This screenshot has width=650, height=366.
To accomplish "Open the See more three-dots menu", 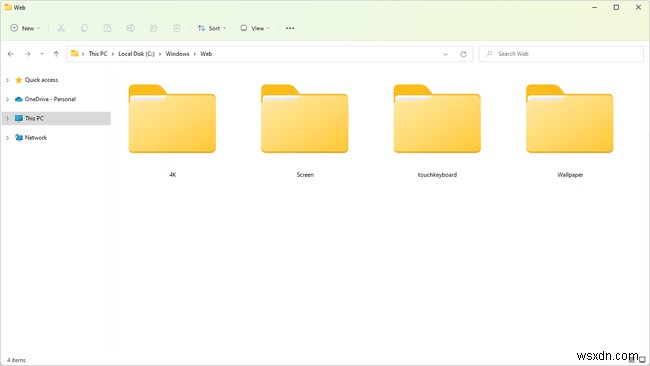I will click(x=290, y=28).
